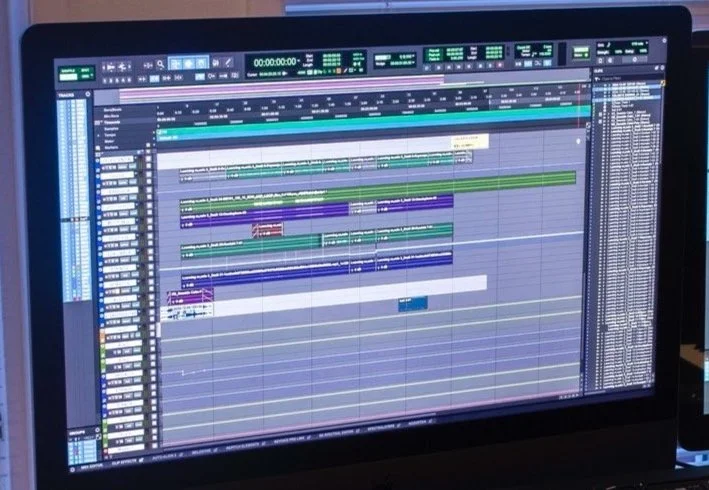Click the Timecode ruler label
The height and width of the screenshot is (490, 709).
tap(112, 122)
